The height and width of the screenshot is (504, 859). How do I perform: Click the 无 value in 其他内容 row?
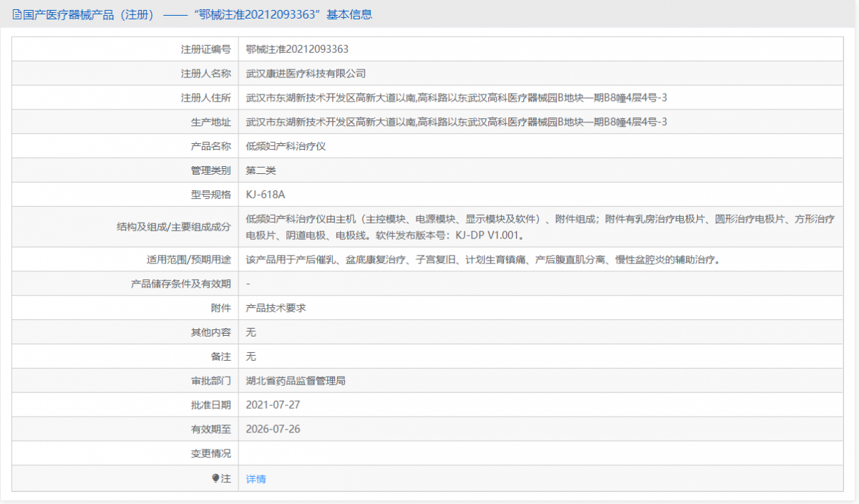click(x=251, y=332)
